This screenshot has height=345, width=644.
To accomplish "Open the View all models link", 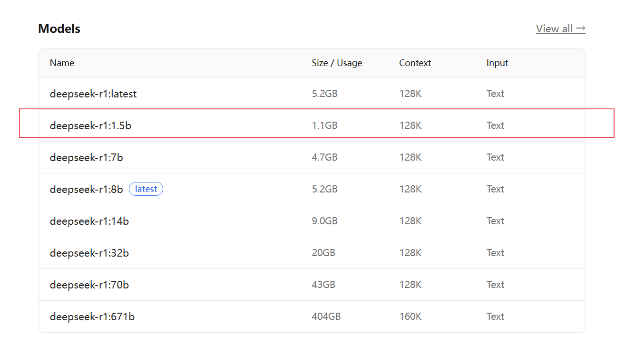I will click(x=561, y=29).
